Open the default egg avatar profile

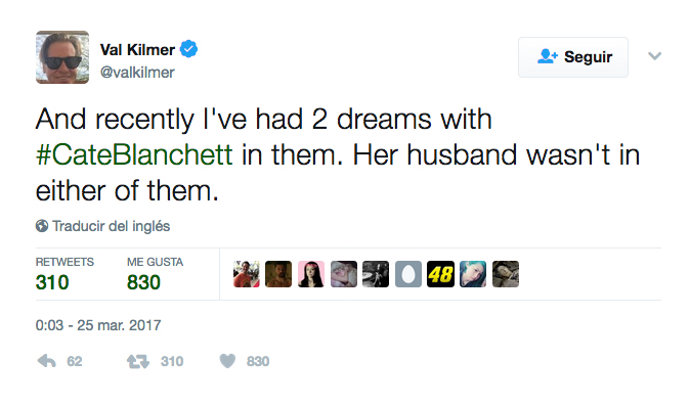point(408,274)
